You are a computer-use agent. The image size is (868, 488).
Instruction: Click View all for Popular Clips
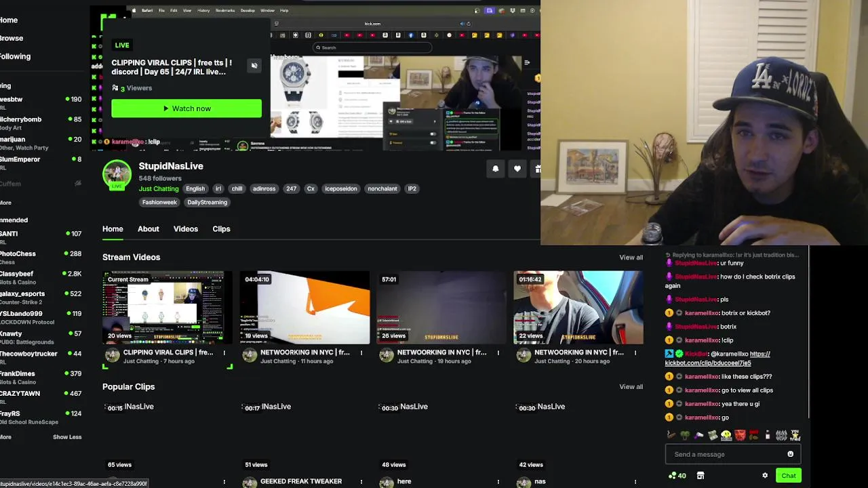pyautogui.click(x=631, y=387)
